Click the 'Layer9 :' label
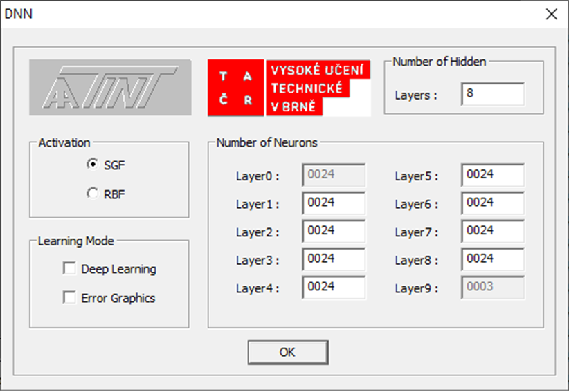Image resolution: width=569 pixels, height=392 pixels. coord(417,289)
